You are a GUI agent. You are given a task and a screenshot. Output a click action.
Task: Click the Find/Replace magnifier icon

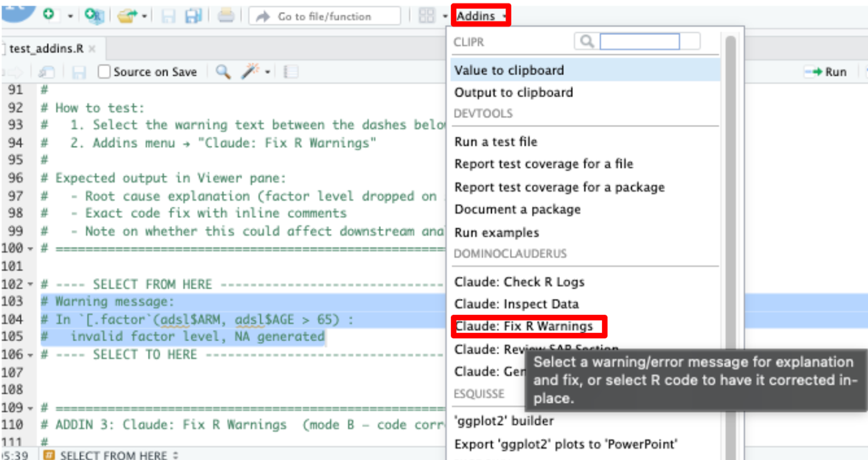click(223, 71)
